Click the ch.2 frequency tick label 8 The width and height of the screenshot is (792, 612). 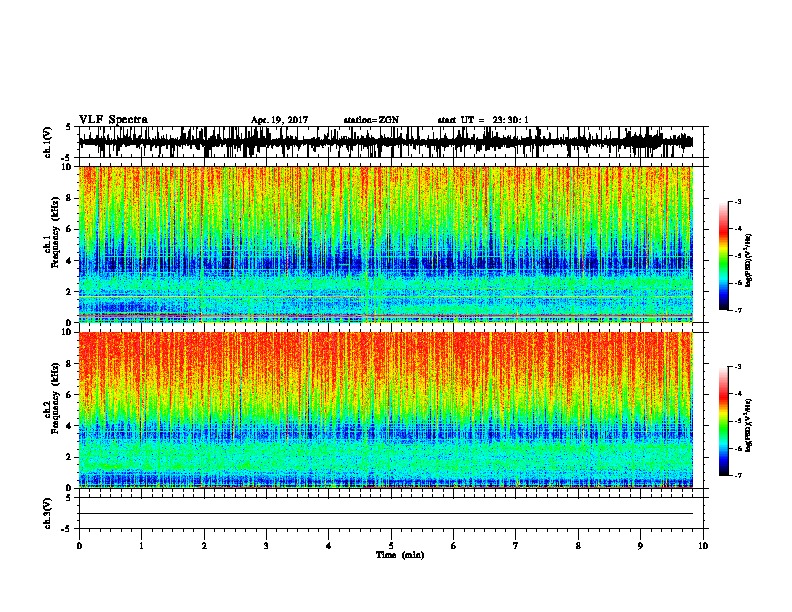[x=69, y=364]
